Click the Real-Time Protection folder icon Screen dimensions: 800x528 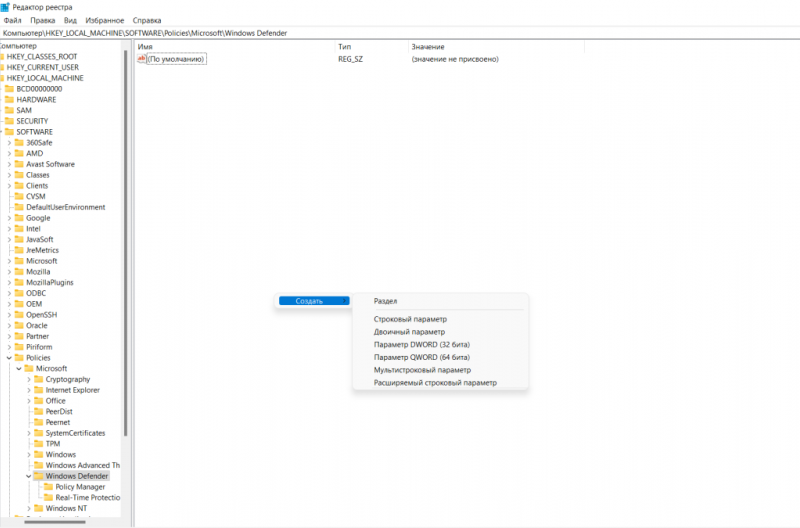[x=48, y=498]
